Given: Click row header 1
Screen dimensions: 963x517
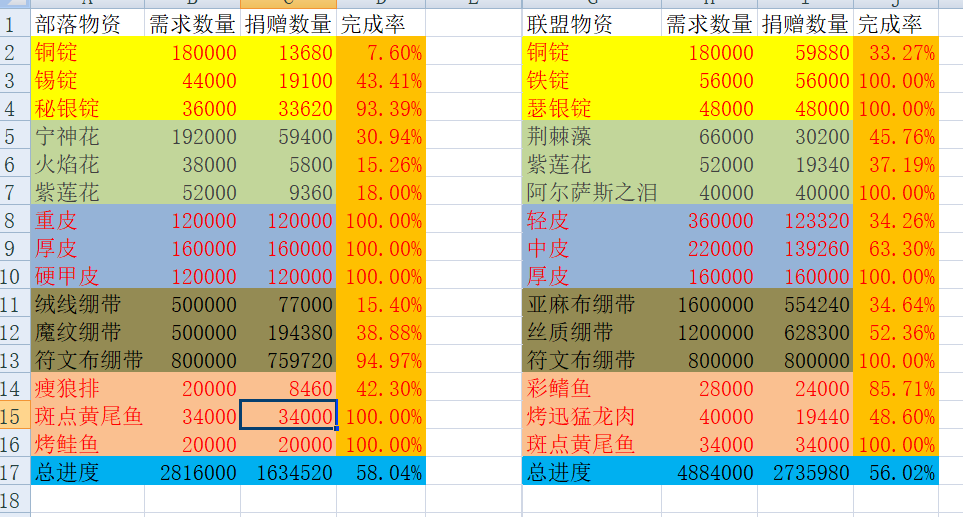Looking at the screenshot, I should tap(14, 25).
